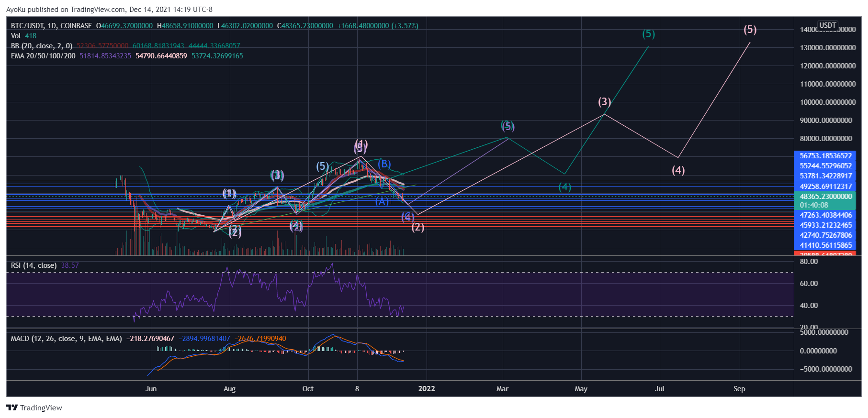This screenshot has width=868, height=418.
Task: Click the TradingView logo at bottom left
Action: pyautogui.click(x=34, y=408)
